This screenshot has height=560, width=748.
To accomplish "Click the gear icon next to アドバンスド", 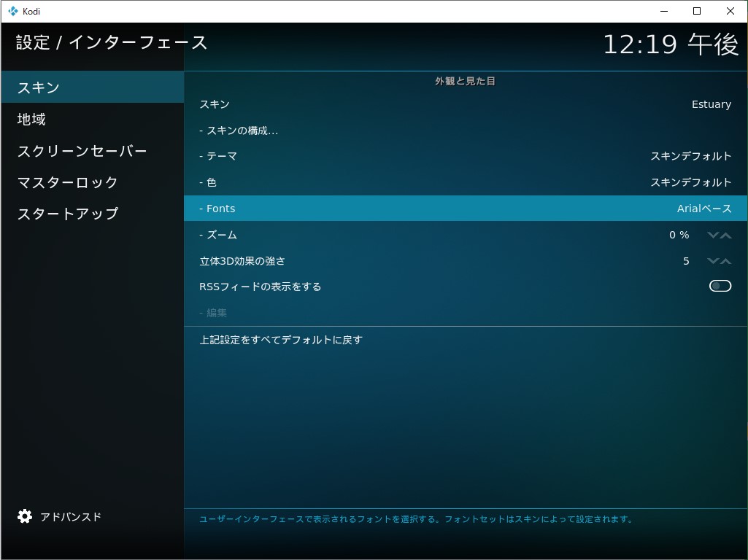I will click(25, 516).
